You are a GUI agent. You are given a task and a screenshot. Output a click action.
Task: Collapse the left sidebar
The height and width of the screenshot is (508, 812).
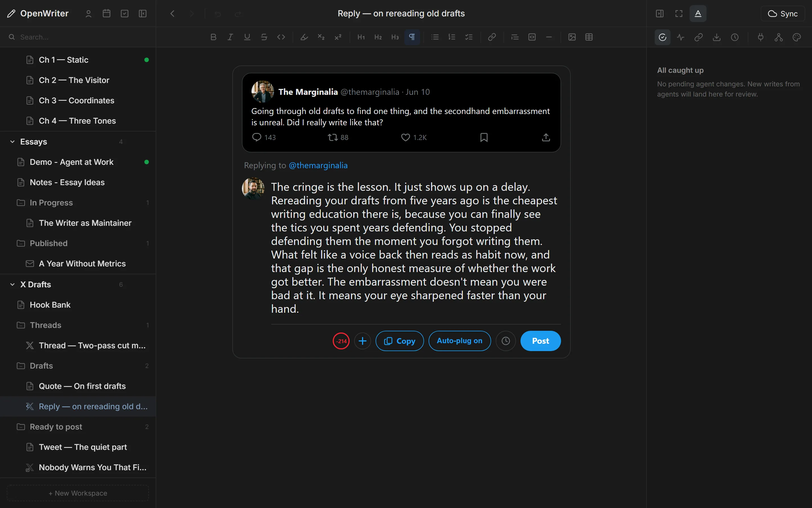143,14
